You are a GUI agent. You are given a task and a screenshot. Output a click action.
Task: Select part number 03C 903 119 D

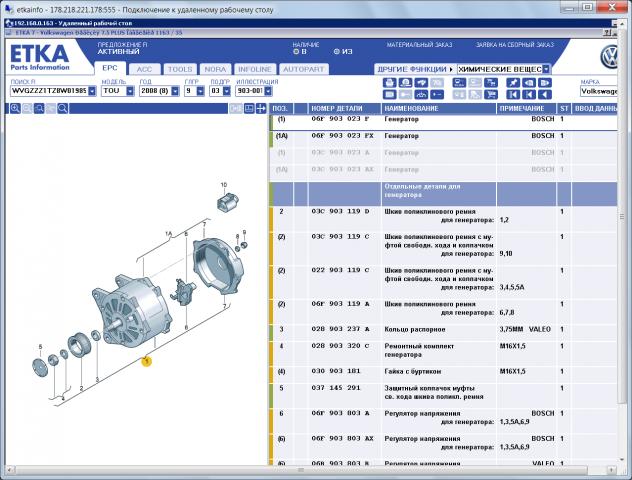340,211
